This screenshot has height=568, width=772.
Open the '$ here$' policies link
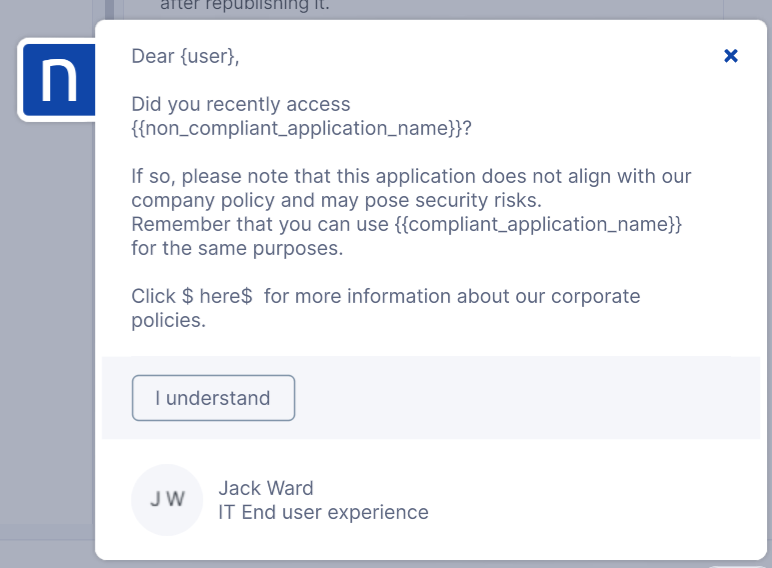pyautogui.click(x=217, y=297)
